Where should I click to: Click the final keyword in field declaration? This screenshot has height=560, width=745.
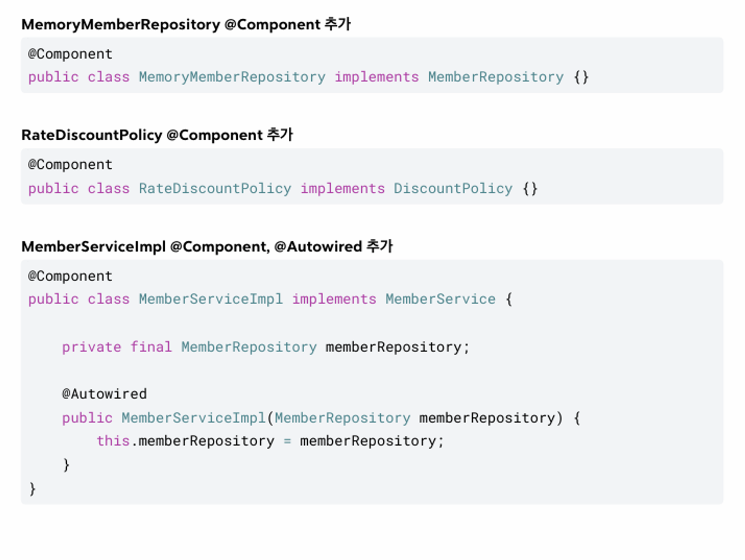[x=151, y=347]
